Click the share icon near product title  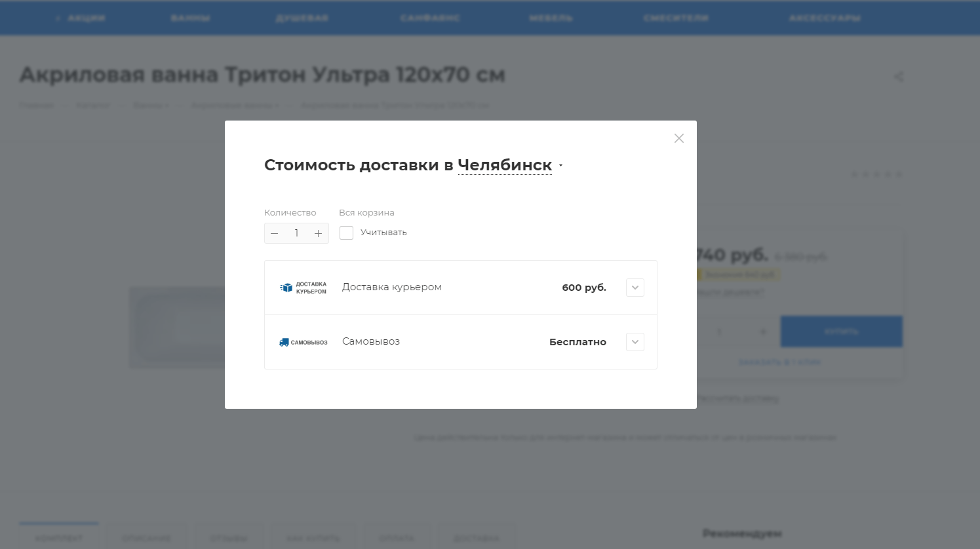(x=899, y=77)
